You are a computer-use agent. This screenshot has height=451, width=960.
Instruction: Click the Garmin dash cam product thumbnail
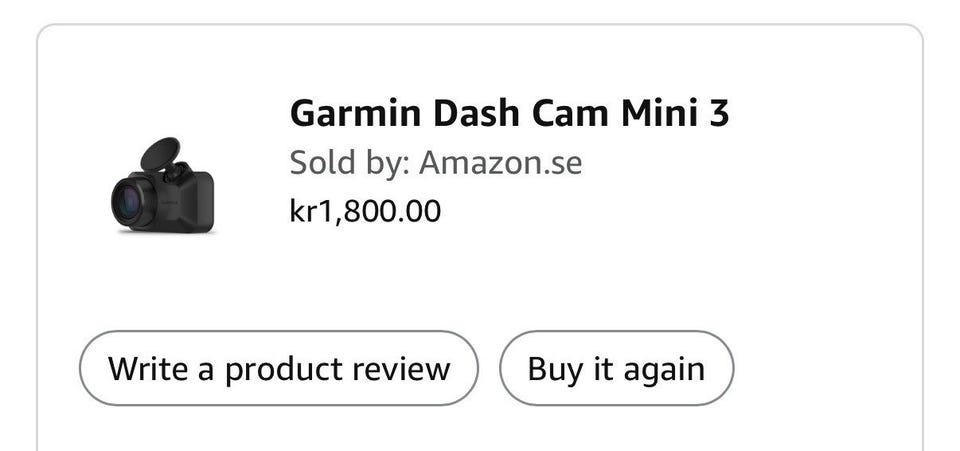163,187
